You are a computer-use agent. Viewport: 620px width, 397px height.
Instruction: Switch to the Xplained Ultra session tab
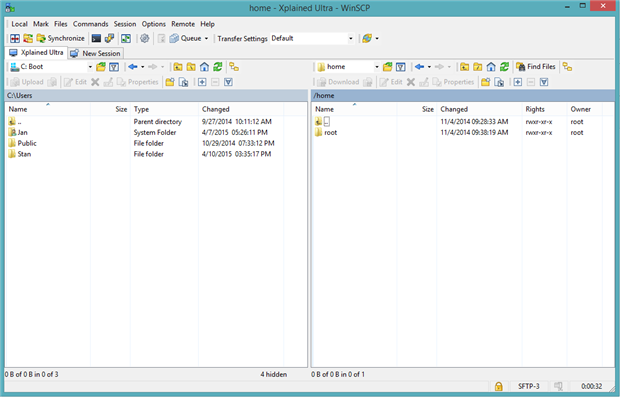point(36,53)
